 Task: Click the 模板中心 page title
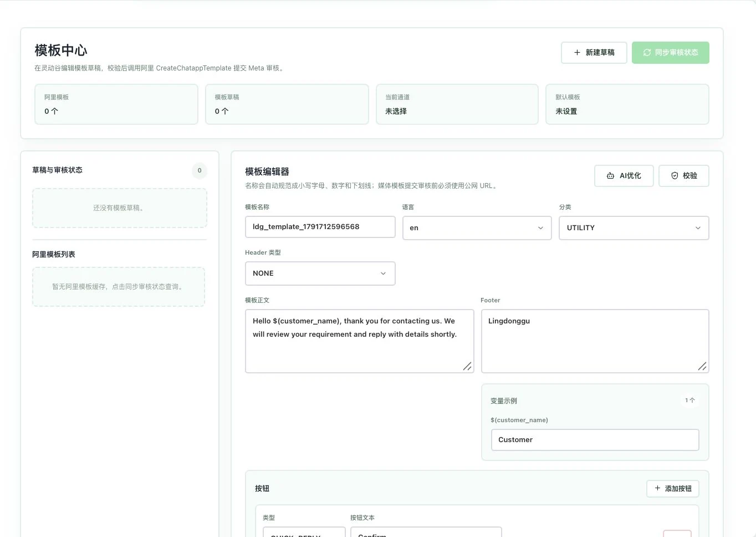coord(61,50)
